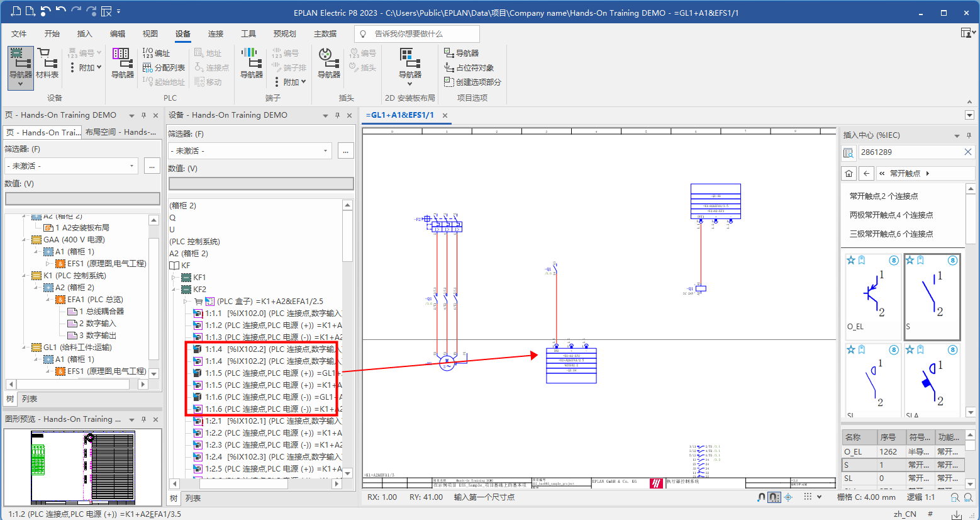Click the redo icon in title bar

[76, 11]
